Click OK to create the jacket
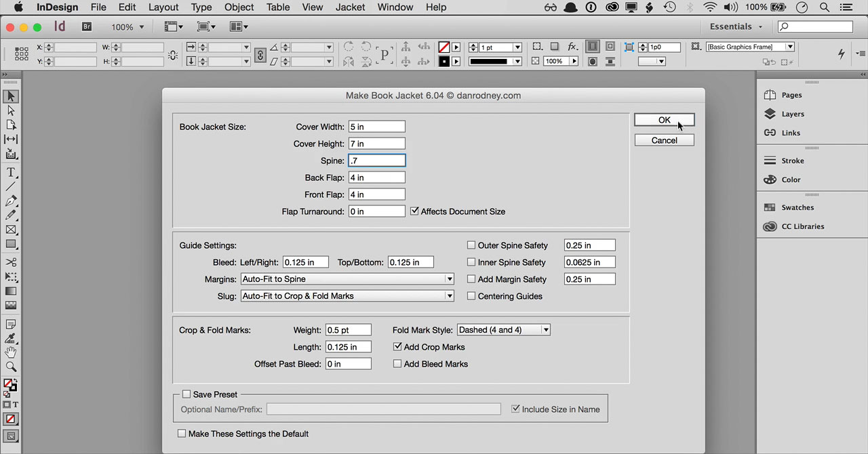This screenshot has height=454, width=868. pyautogui.click(x=664, y=120)
